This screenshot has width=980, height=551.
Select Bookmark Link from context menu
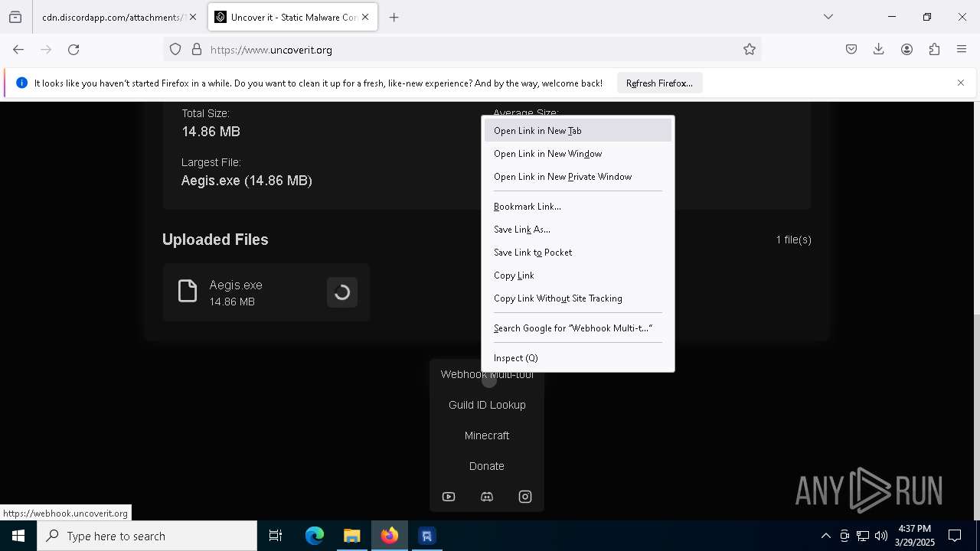click(578, 207)
